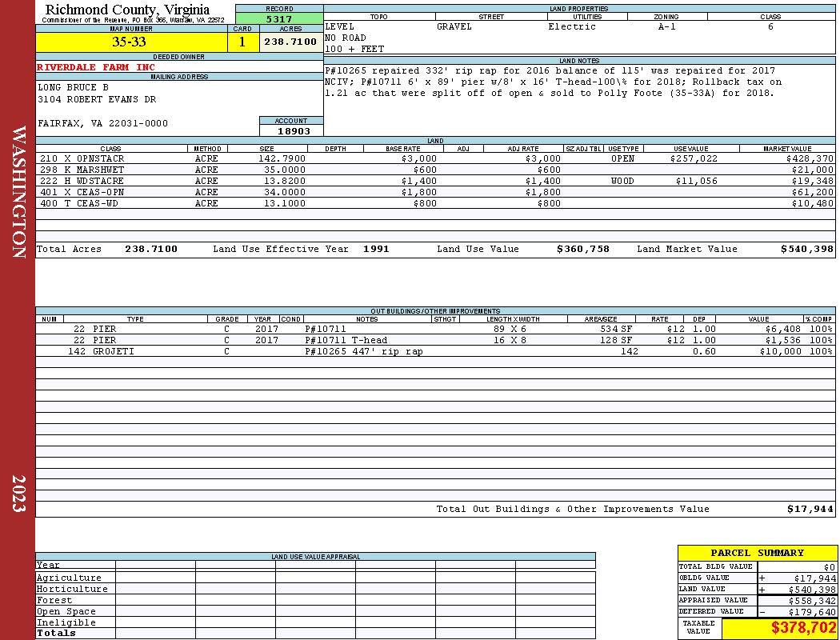This screenshot has width=840, height=640.
Task: Click PIER row with 89 X 6
Action: click(x=435, y=329)
